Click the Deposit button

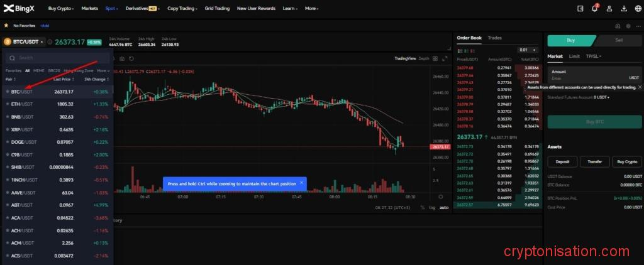click(562, 161)
